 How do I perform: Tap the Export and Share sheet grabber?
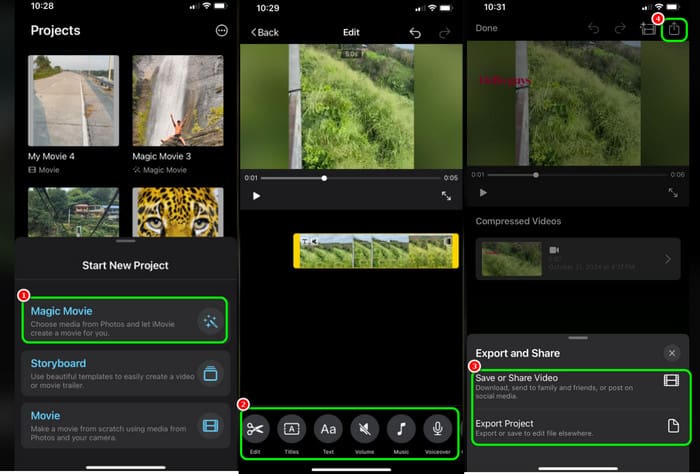tap(578, 338)
